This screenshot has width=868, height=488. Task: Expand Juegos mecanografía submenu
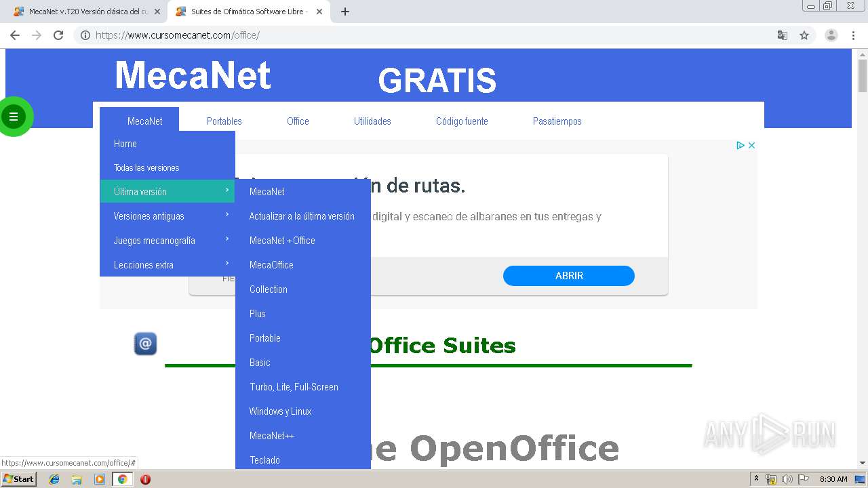tap(167, 241)
